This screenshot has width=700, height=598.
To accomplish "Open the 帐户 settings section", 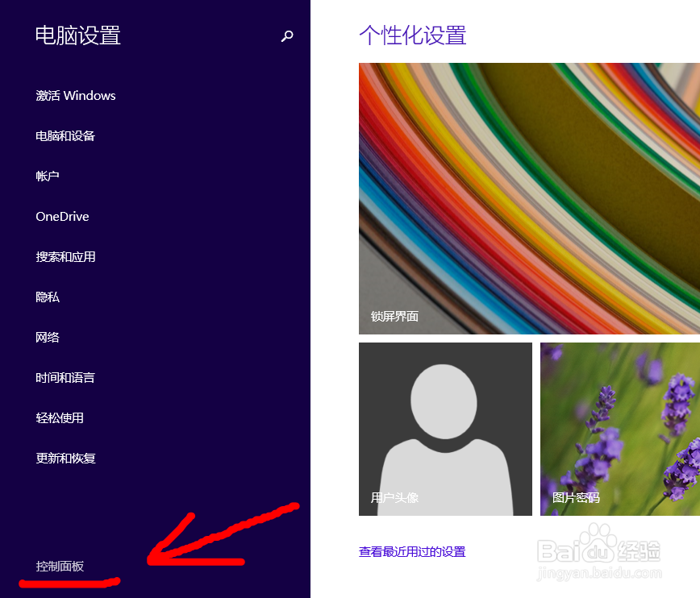I will pyautogui.click(x=48, y=176).
